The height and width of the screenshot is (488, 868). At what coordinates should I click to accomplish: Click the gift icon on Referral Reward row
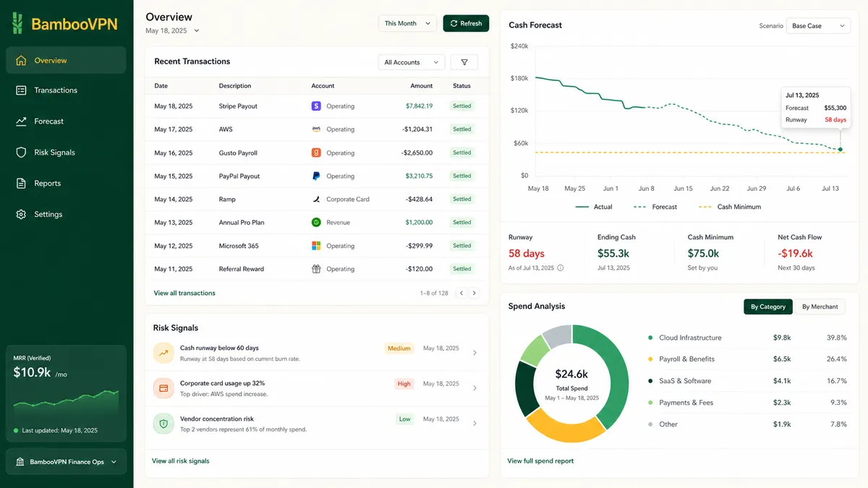pyautogui.click(x=316, y=268)
